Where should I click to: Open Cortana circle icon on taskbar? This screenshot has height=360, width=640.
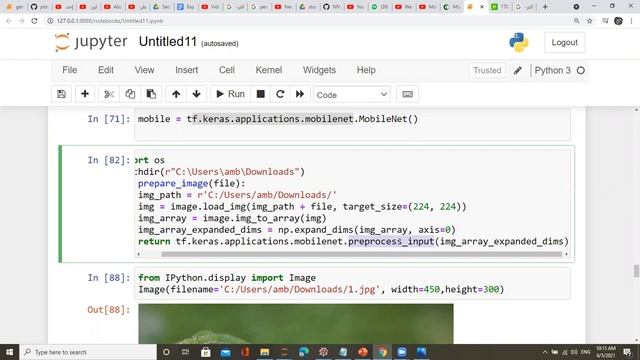(x=166, y=352)
